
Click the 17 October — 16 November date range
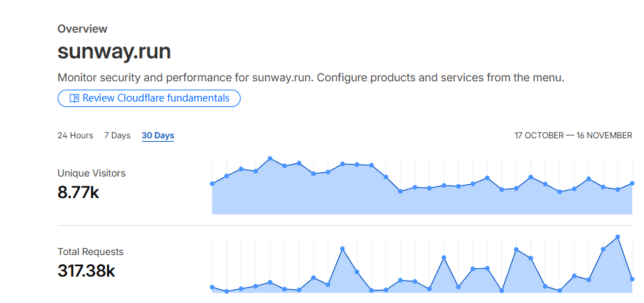click(573, 136)
